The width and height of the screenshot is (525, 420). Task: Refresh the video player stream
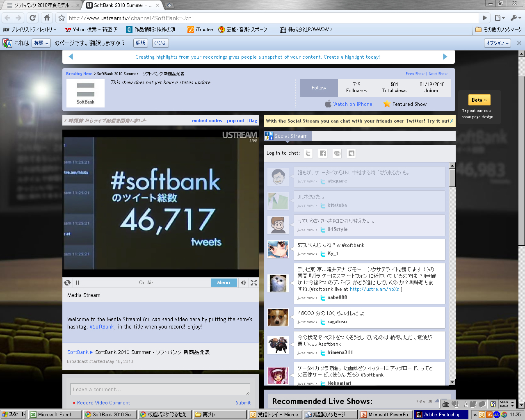click(67, 283)
